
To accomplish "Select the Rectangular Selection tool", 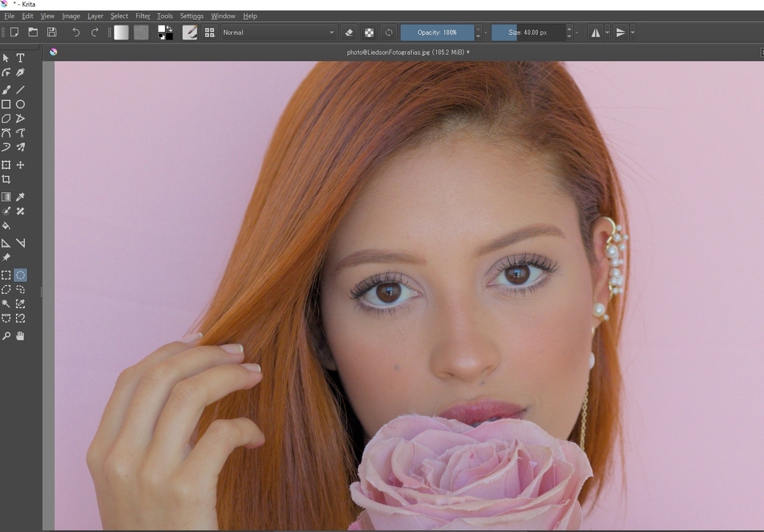I will click(6, 276).
